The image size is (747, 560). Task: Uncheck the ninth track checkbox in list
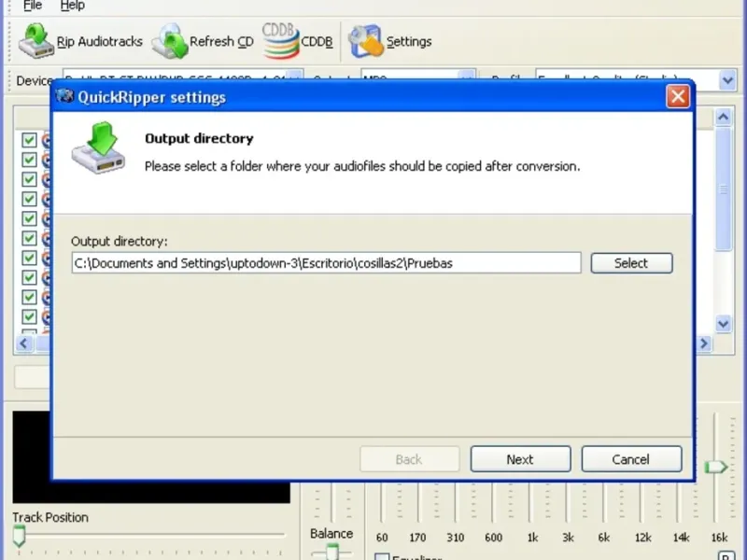pos(29,297)
